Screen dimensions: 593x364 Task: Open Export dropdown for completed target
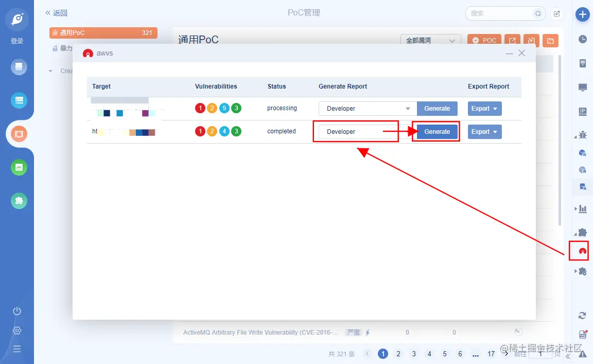pos(484,132)
